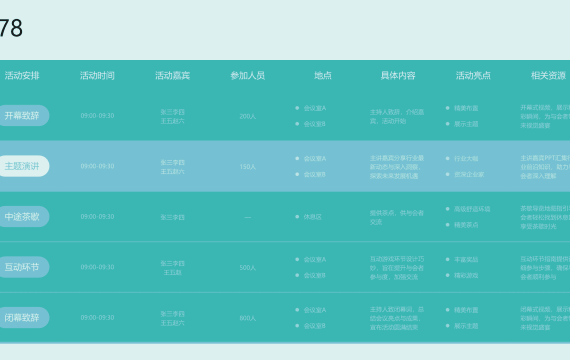The height and width of the screenshot is (360, 570).
Task: Click the 活动时间 column header
Action: click(97, 76)
